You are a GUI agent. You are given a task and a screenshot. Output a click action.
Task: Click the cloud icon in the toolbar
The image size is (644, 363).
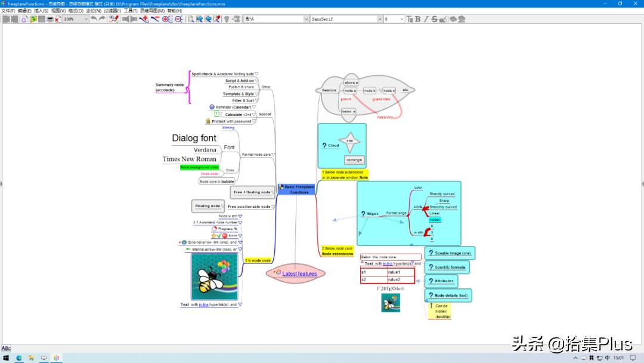click(x=453, y=19)
